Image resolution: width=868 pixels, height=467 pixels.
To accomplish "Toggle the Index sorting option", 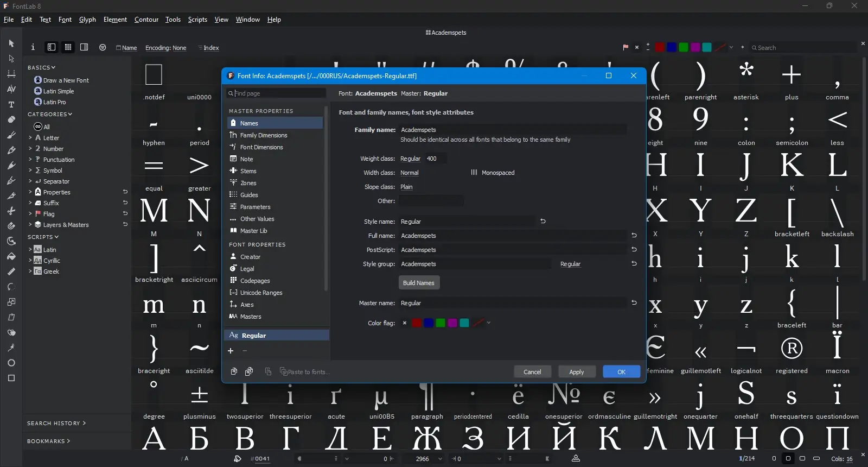I will 208,48.
